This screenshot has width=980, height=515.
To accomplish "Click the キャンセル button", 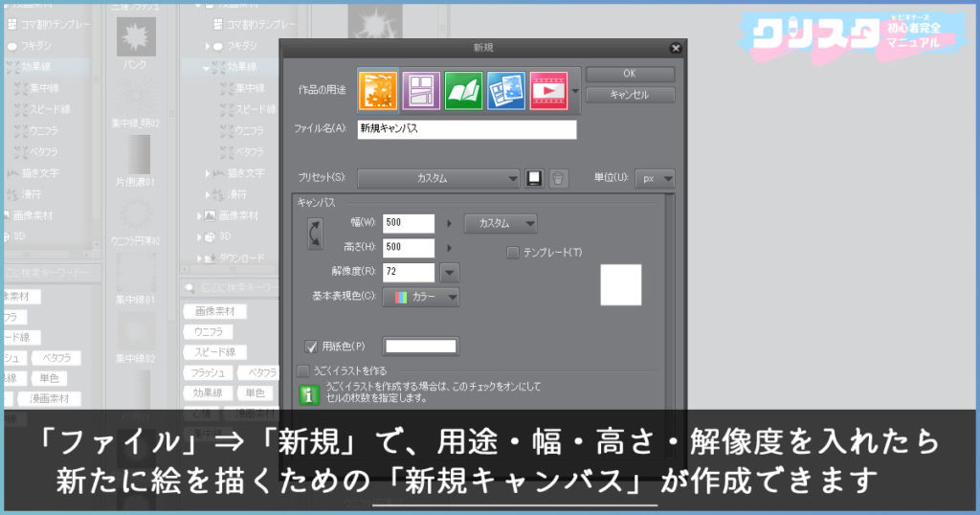I will (630, 95).
